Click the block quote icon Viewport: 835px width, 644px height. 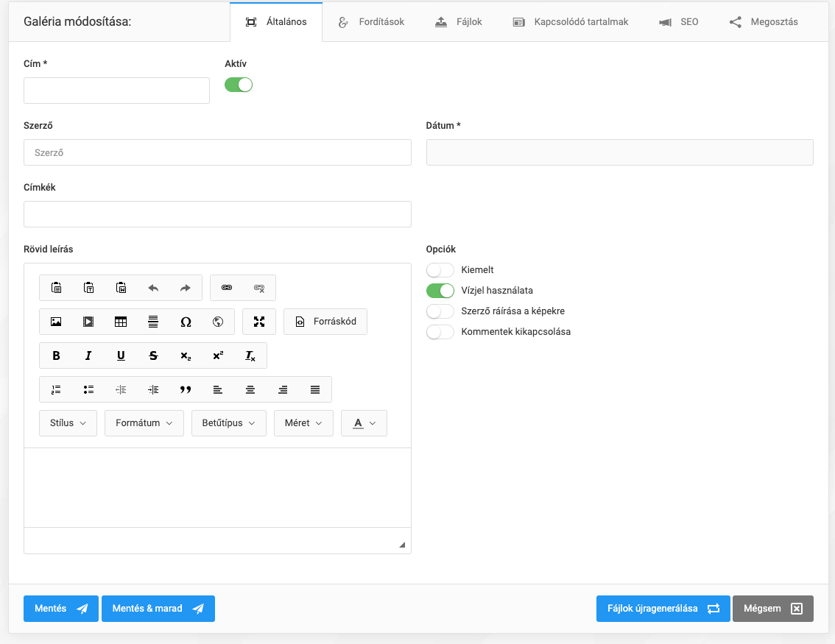coord(186,389)
